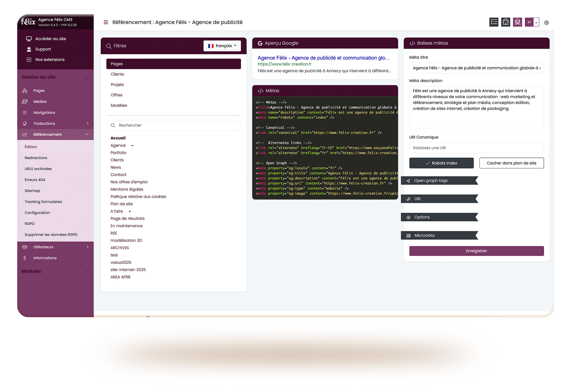Click the Informations icon in sidebar

point(25,258)
